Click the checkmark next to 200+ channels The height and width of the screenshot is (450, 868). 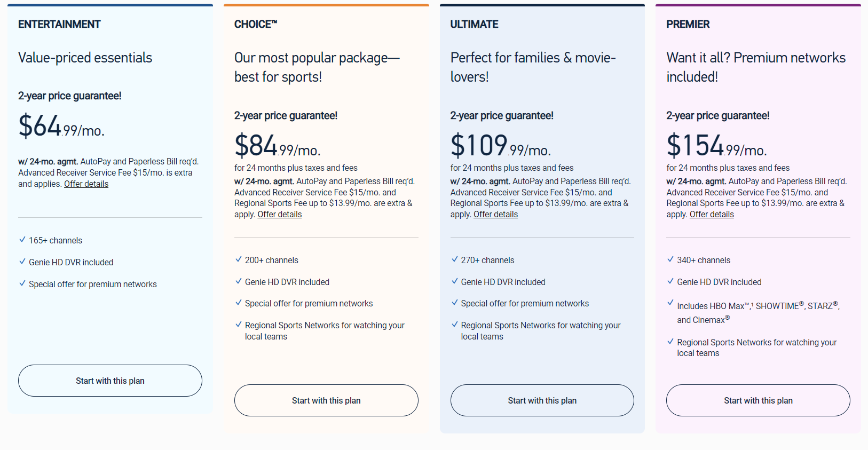coord(239,259)
